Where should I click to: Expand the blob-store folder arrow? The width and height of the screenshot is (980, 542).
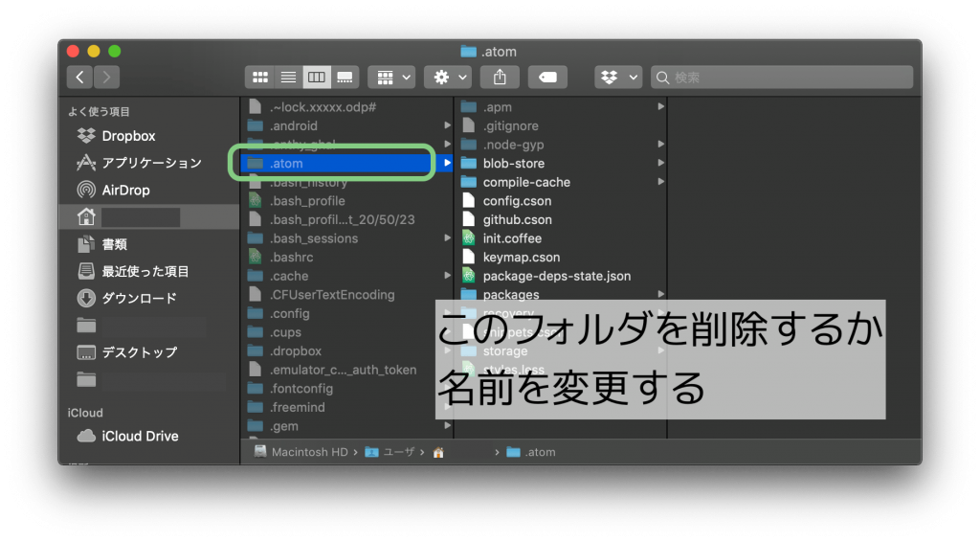(660, 163)
